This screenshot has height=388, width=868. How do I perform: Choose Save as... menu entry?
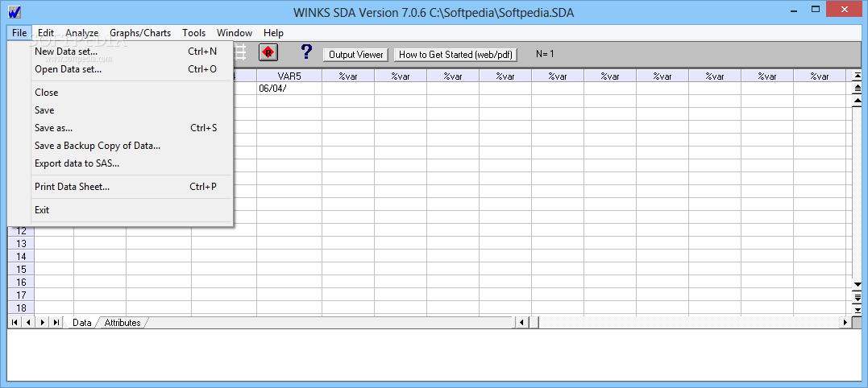pos(125,128)
